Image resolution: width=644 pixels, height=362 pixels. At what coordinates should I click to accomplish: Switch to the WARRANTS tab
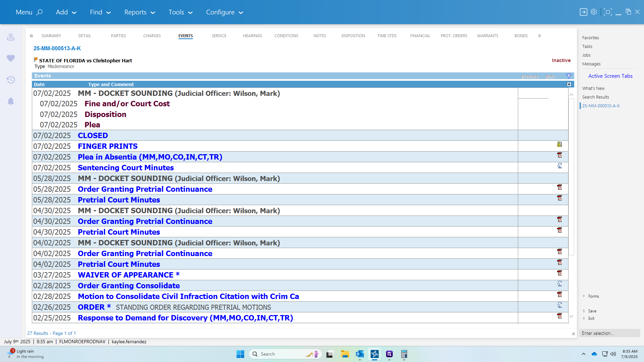[487, 36]
